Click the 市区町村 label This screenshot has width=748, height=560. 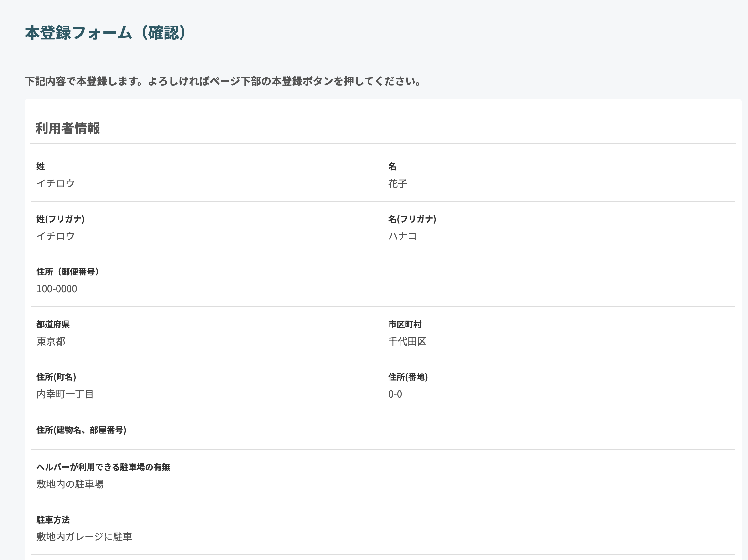click(405, 325)
